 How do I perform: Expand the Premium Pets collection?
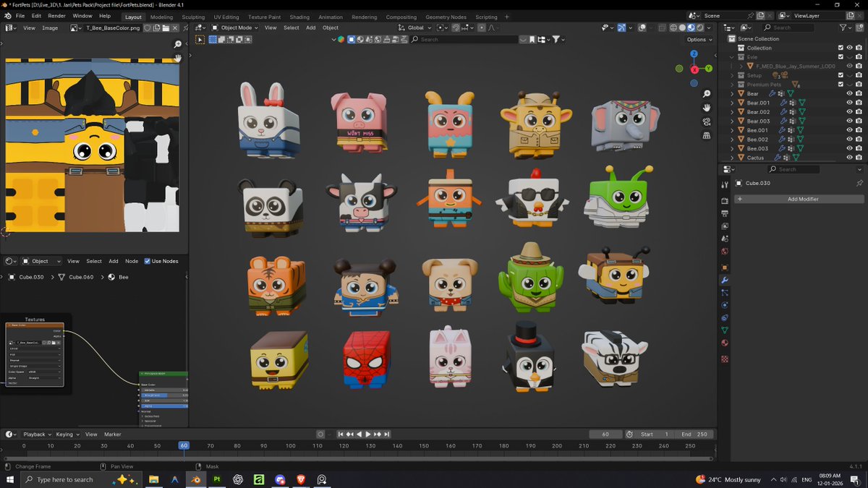732,85
